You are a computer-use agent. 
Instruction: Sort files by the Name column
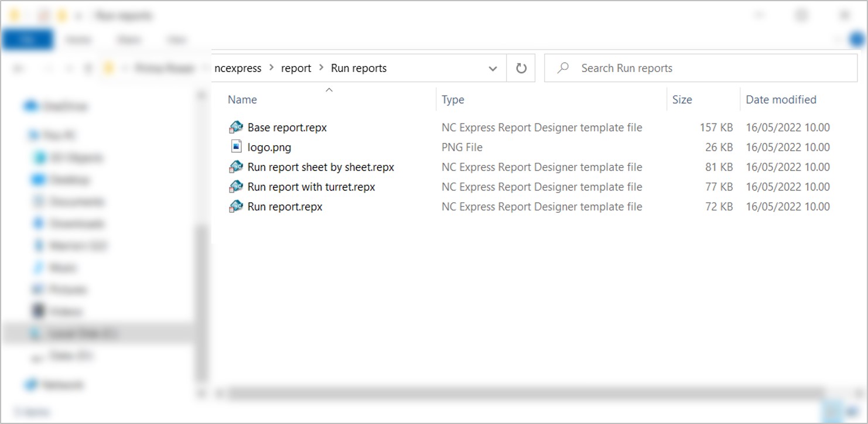click(242, 100)
